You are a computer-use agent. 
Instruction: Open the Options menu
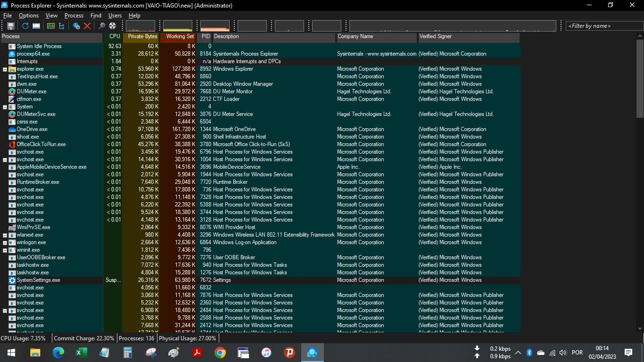[x=28, y=16]
